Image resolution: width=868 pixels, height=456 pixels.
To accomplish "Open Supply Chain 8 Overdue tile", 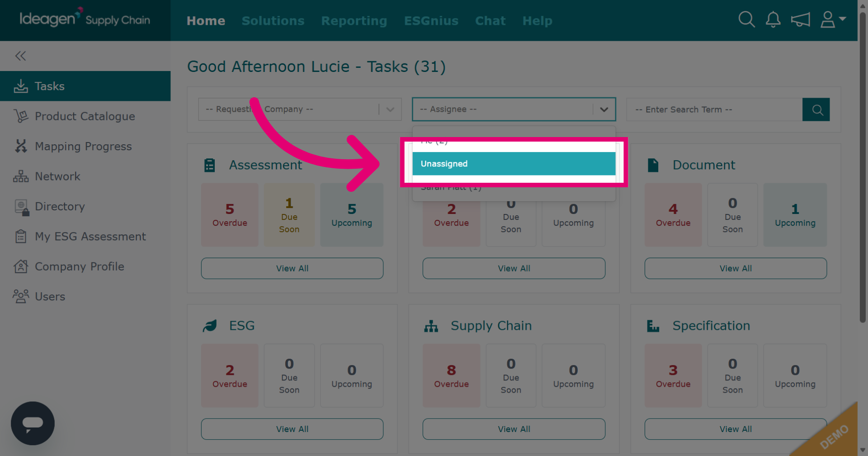I will pyautogui.click(x=451, y=375).
